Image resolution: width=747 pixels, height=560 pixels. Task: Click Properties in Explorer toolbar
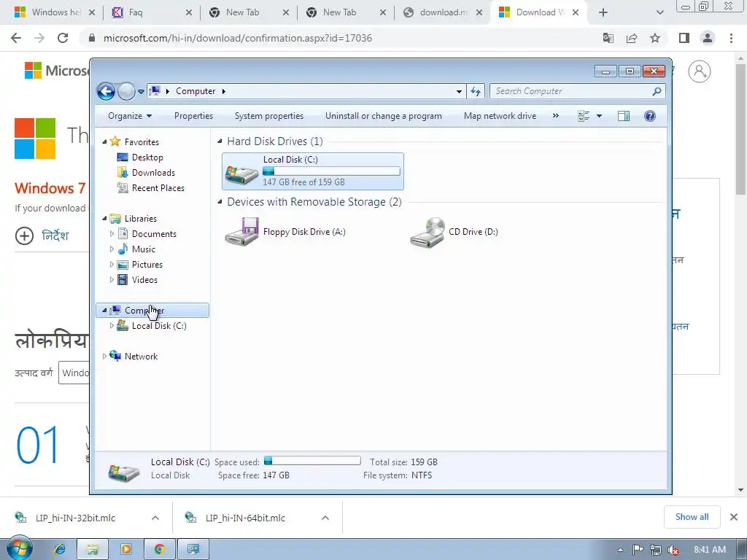pyautogui.click(x=193, y=116)
